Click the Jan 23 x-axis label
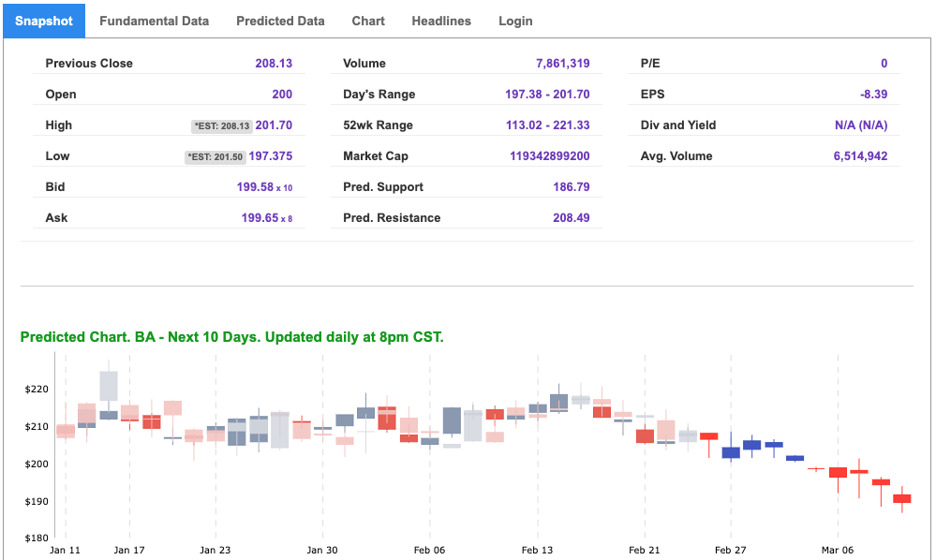 click(215, 550)
